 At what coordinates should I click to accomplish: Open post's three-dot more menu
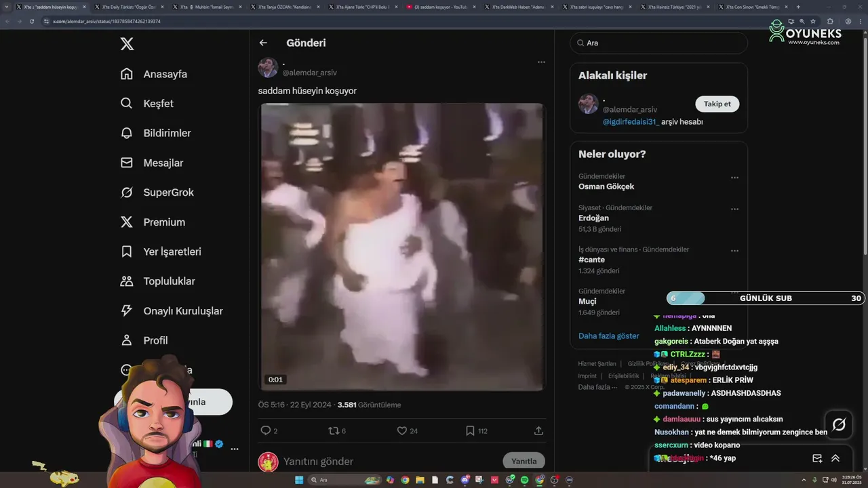[541, 62]
